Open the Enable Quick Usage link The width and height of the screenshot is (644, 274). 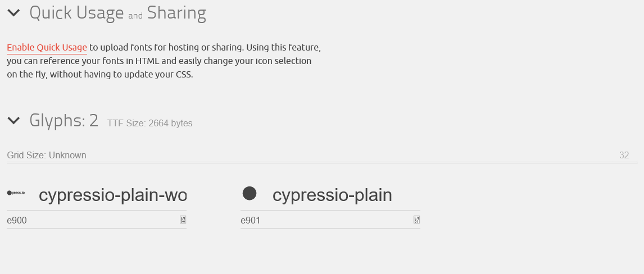47,48
